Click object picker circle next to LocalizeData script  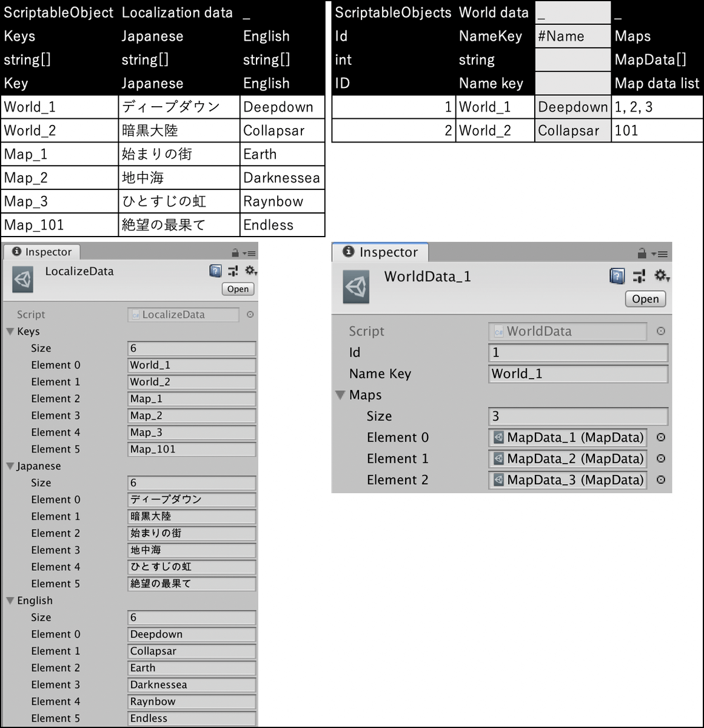point(250,314)
